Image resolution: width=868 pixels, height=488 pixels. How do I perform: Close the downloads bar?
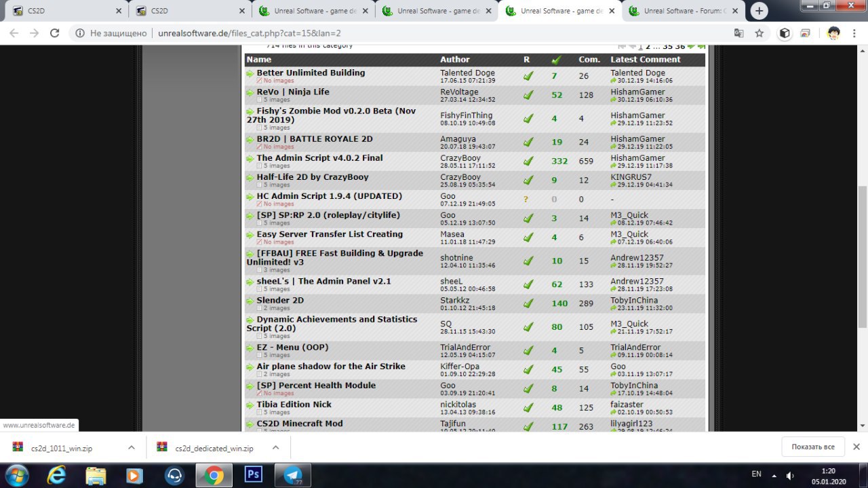point(856,447)
